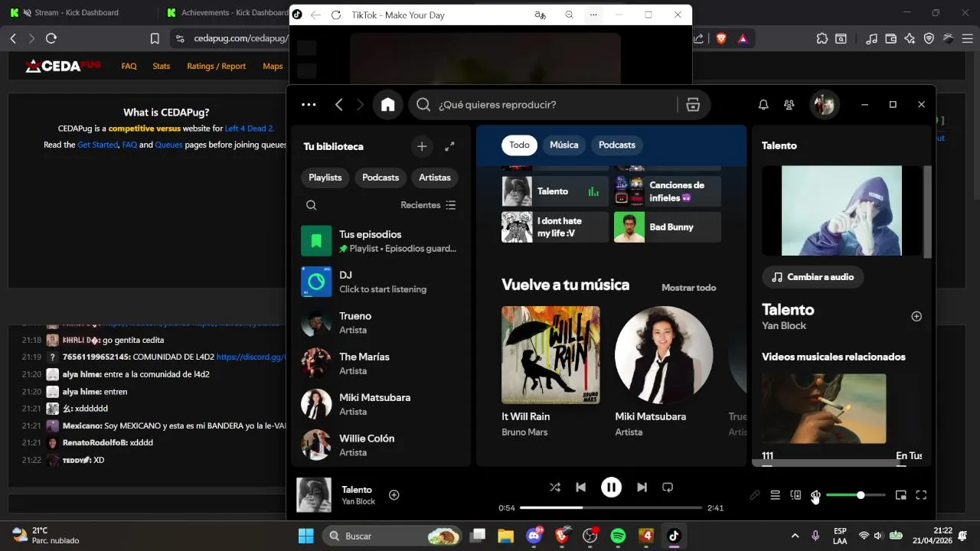Open zoom magnifier in TikTok window
This screenshot has width=980, height=551.
[x=569, y=15]
